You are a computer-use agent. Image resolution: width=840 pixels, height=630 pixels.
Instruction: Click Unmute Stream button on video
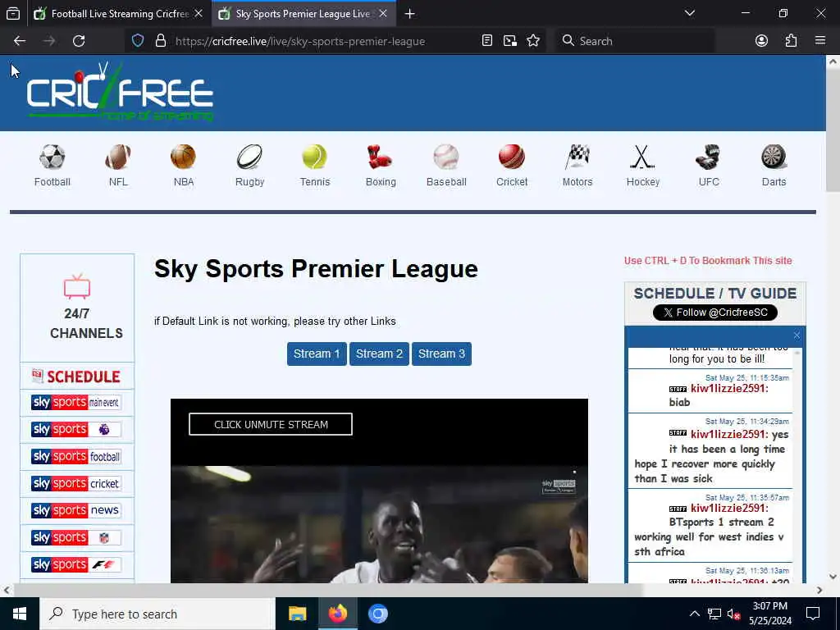coord(271,424)
